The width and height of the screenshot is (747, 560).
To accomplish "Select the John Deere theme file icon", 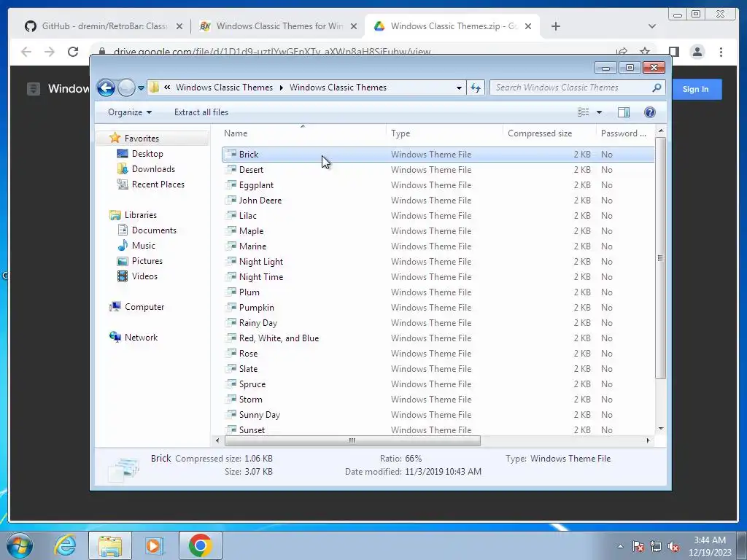I will click(231, 200).
